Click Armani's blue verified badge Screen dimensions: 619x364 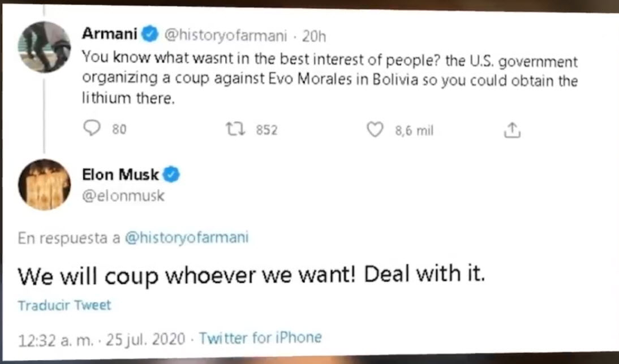pyautogui.click(x=150, y=35)
